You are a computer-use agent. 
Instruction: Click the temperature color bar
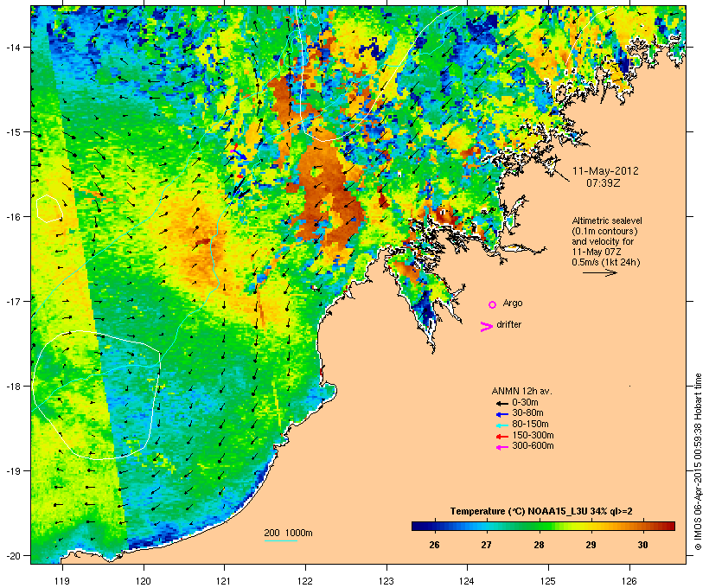coord(543,526)
